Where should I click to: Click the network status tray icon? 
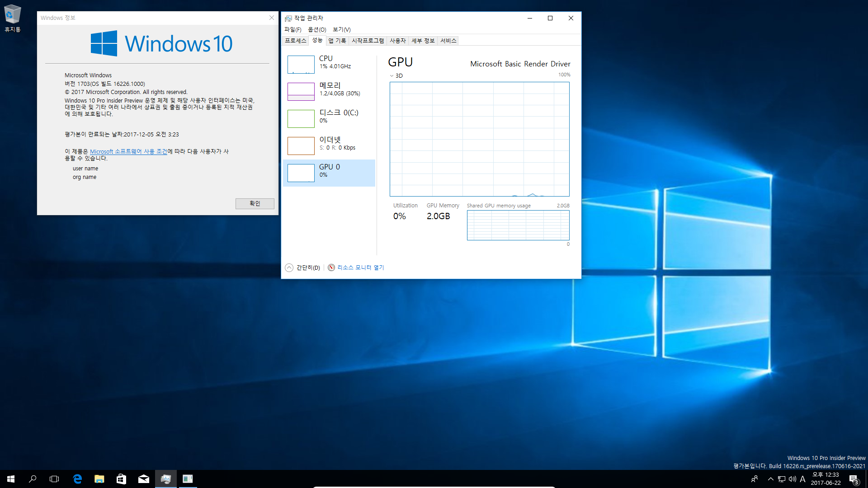point(782,479)
